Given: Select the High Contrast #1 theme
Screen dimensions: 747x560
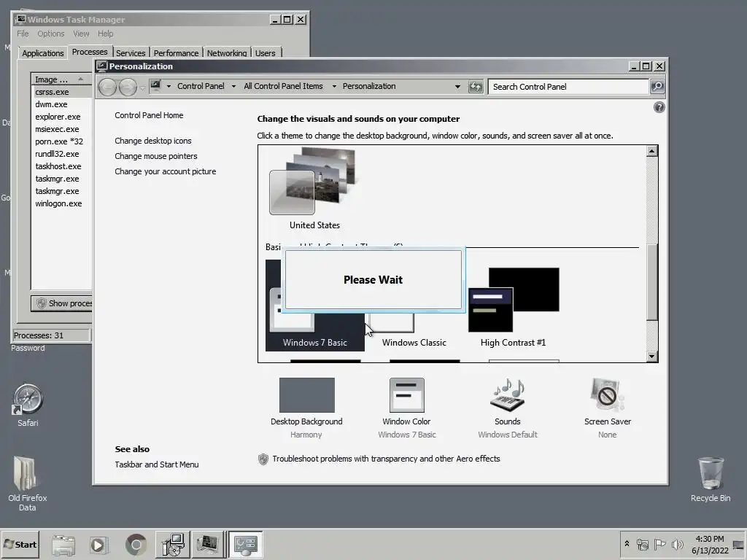Looking at the screenshot, I should [x=513, y=307].
